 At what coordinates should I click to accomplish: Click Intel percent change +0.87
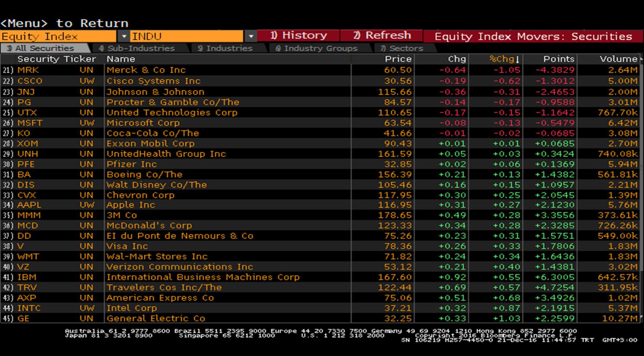coord(507,308)
